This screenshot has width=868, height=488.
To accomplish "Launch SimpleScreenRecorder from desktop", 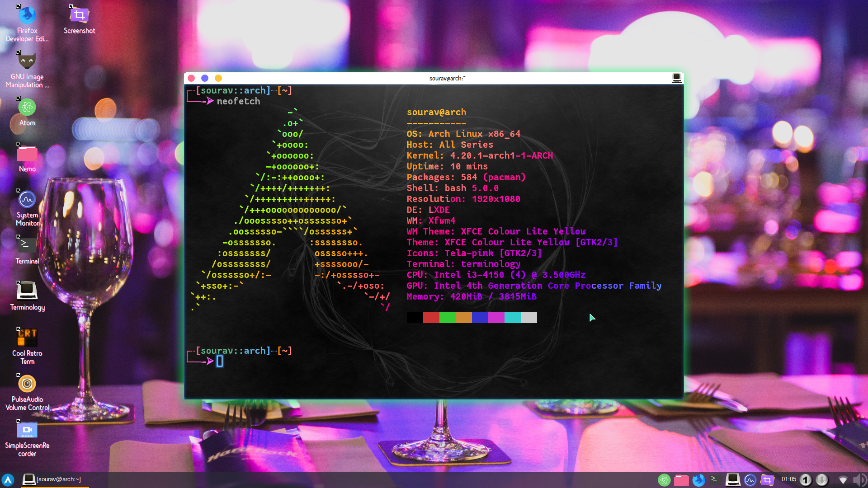I will (27, 430).
